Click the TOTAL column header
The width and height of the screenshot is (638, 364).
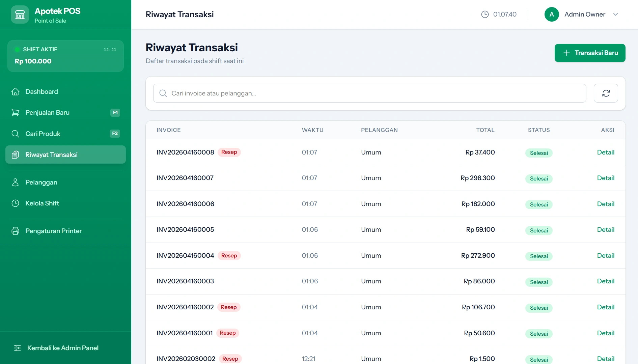(485, 130)
